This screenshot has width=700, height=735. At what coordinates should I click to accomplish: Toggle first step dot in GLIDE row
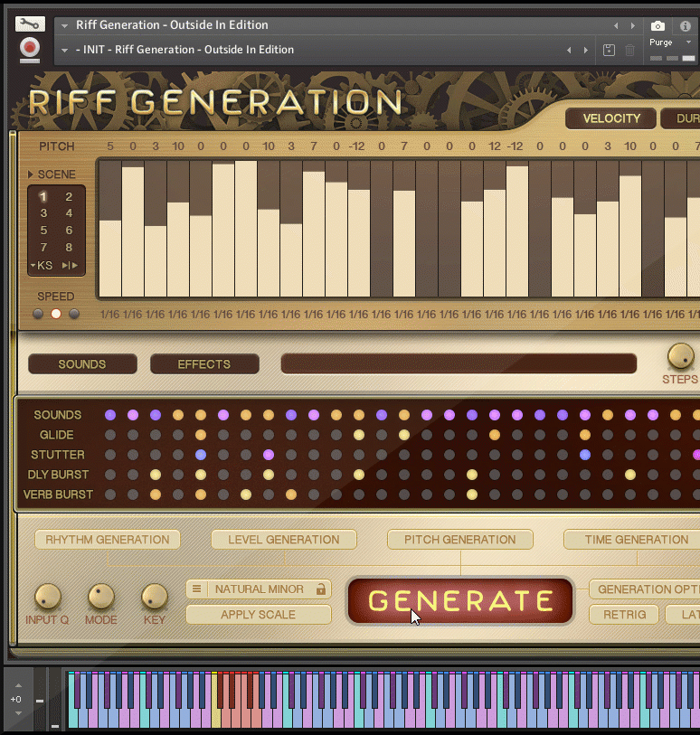[x=110, y=435]
